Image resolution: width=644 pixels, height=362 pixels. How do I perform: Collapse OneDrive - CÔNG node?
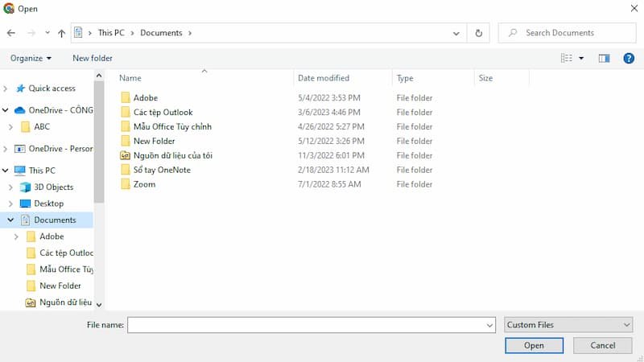(x=6, y=110)
